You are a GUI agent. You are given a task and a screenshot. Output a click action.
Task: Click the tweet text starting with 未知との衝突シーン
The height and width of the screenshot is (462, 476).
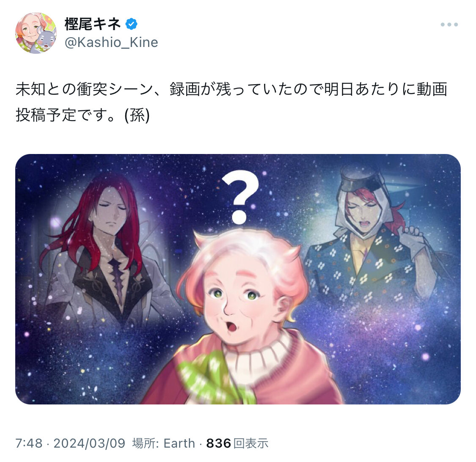(x=231, y=89)
